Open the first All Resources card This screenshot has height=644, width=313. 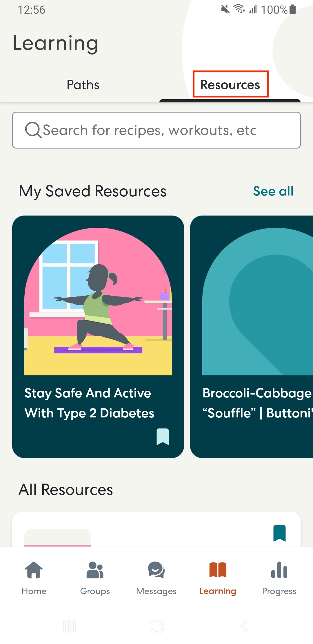pos(156,529)
